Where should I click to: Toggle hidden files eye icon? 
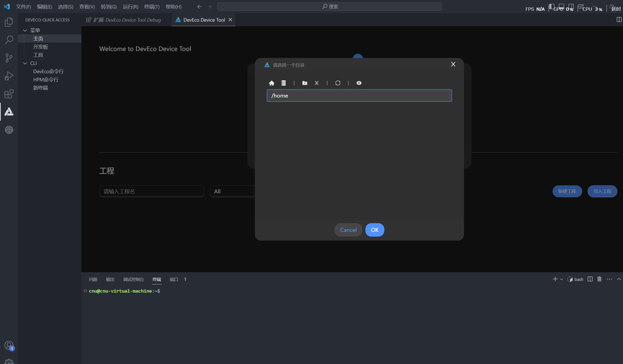point(359,83)
